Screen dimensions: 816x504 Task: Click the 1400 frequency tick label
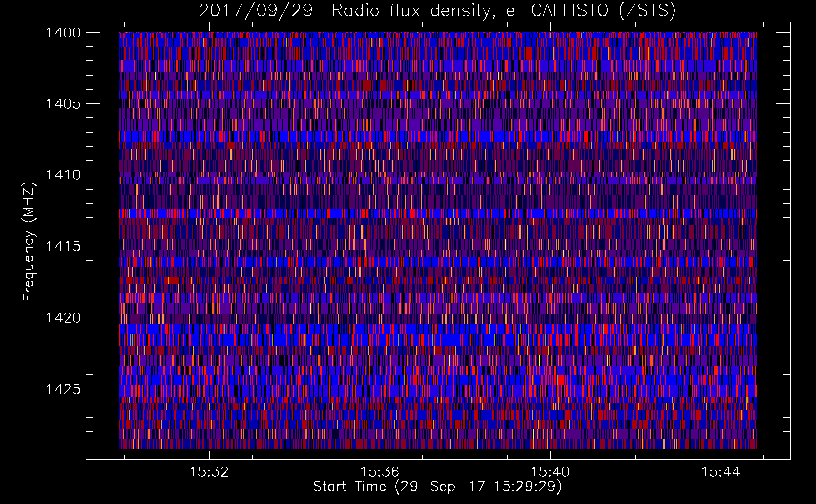pyautogui.click(x=63, y=33)
